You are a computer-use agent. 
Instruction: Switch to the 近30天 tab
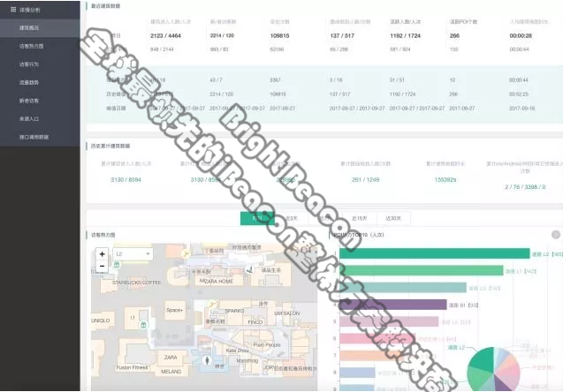393,218
